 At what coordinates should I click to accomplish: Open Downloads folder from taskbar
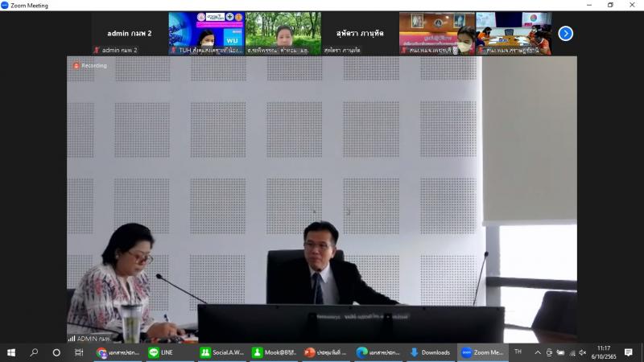pos(431,352)
